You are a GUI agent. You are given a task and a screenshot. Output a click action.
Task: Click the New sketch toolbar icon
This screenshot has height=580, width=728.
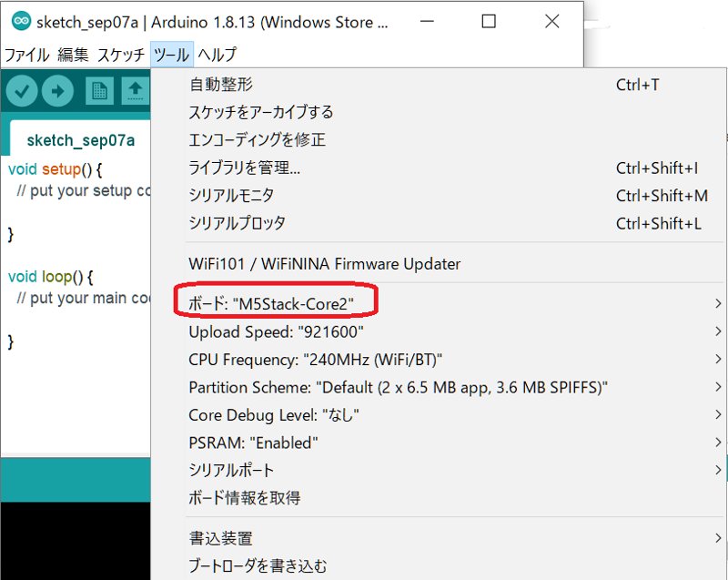click(x=99, y=91)
